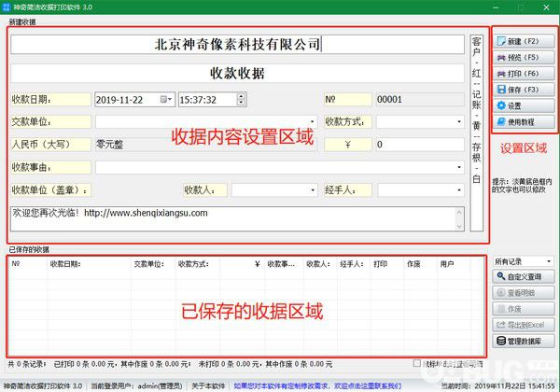The width and height of the screenshot is (560, 392).
Task: Click the app icon in title bar
Action: point(7,7)
